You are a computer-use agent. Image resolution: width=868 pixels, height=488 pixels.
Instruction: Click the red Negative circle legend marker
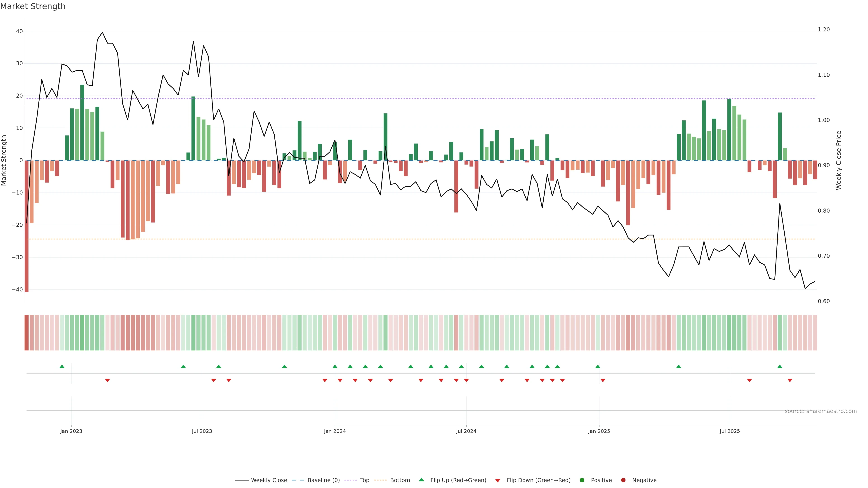(x=623, y=480)
